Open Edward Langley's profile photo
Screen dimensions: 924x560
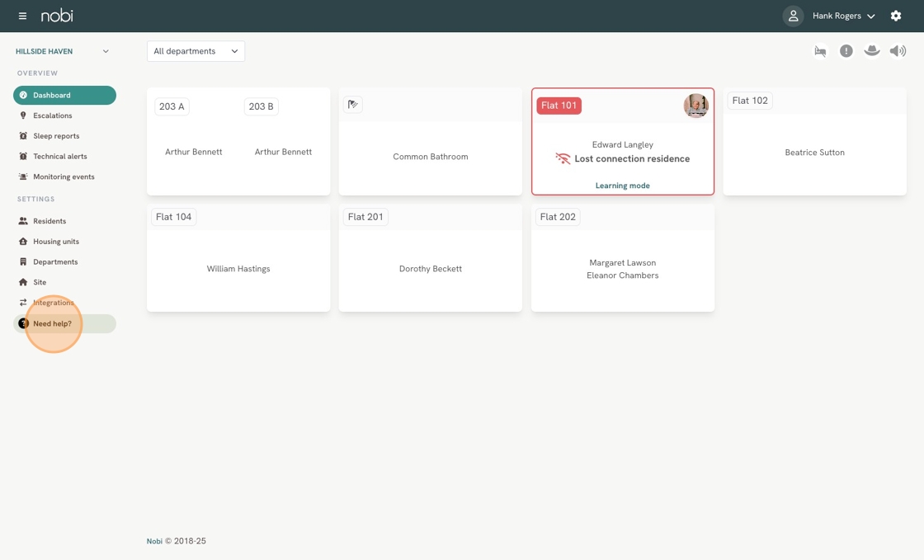point(695,106)
